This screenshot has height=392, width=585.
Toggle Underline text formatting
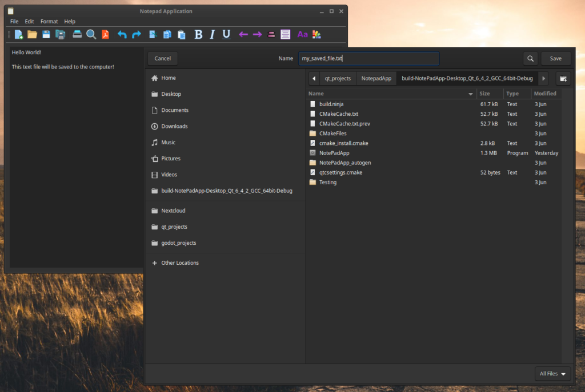tap(226, 35)
